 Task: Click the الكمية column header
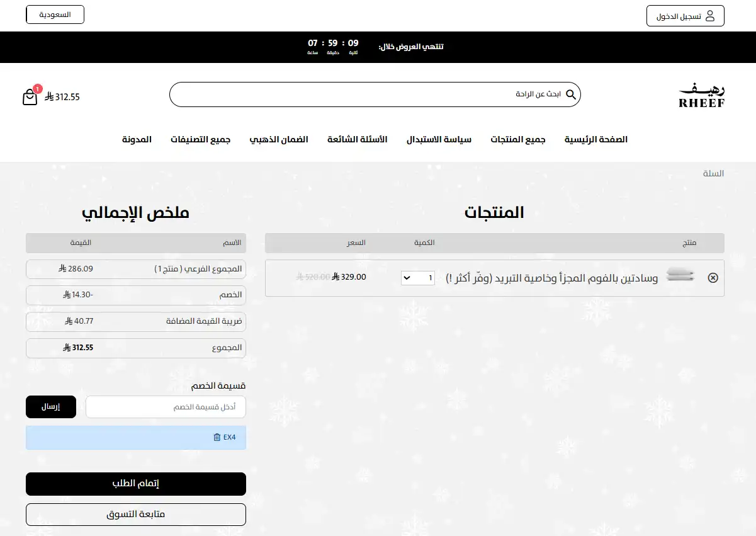pyautogui.click(x=424, y=243)
